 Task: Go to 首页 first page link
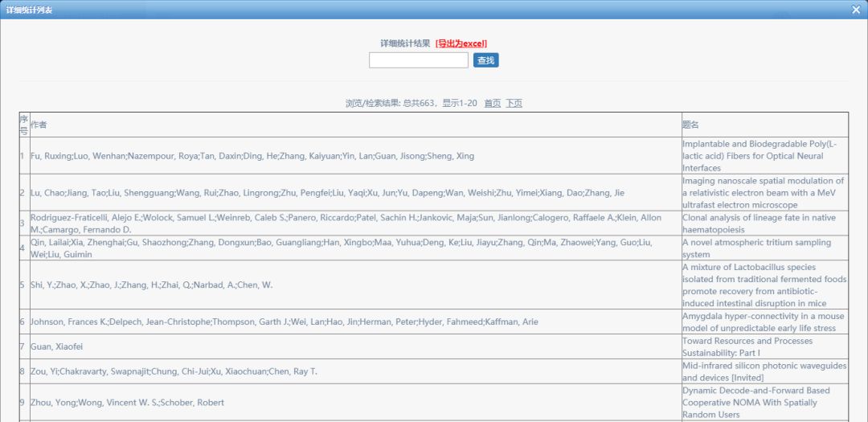click(493, 103)
